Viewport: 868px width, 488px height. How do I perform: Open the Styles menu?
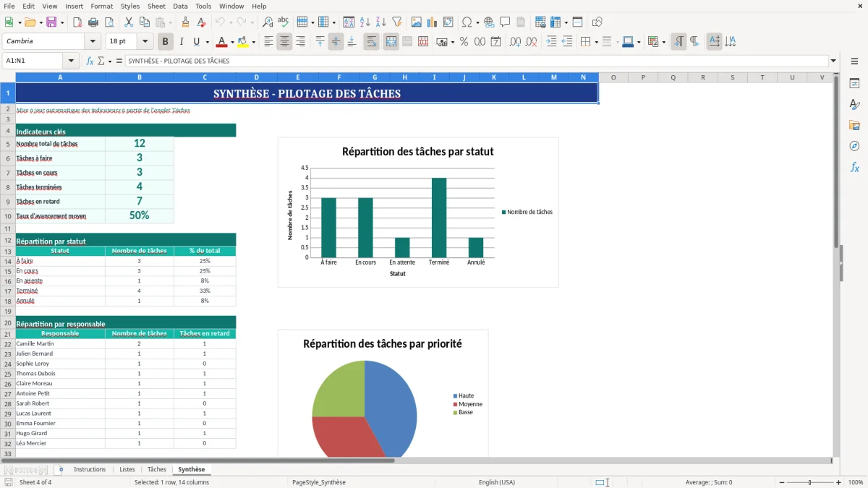pos(130,6)
